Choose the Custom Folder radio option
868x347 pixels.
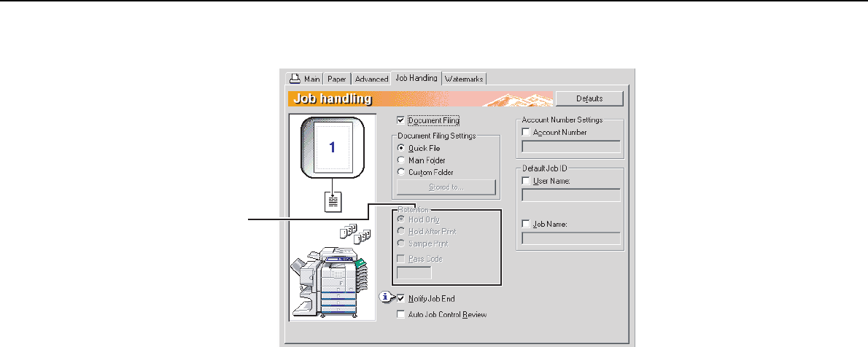tap(400, 173)
